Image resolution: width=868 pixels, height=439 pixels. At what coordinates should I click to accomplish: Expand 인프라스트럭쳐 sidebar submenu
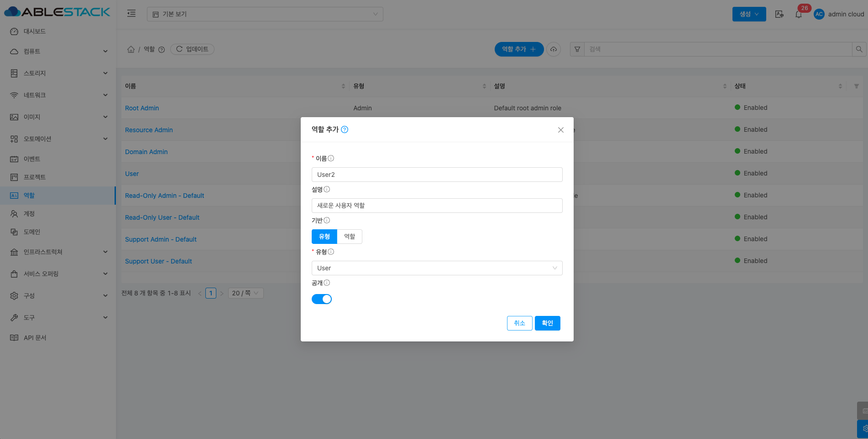click(58, 252)
